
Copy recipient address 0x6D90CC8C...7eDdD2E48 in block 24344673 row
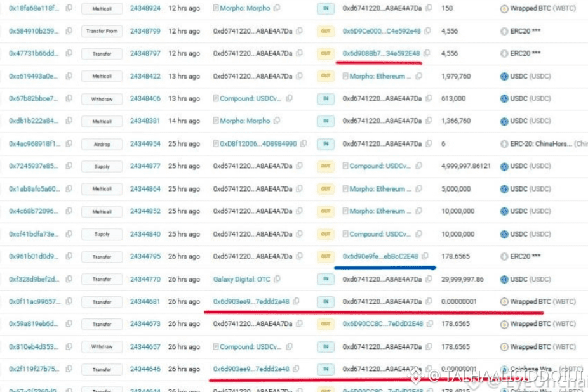tap(430, 323)
